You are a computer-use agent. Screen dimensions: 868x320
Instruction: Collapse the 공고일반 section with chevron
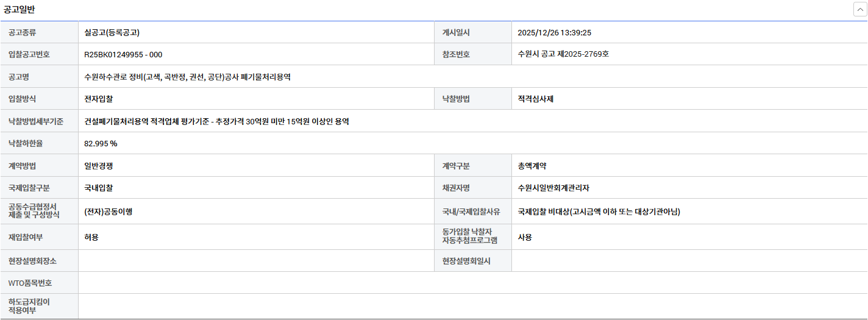point(859,10)
